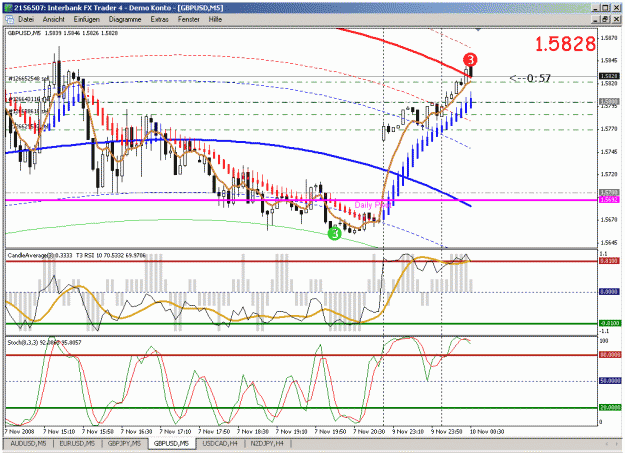Screen dimensions: 625x453
Task: Click the magenta daily pivot price tag
Action: 610,199
